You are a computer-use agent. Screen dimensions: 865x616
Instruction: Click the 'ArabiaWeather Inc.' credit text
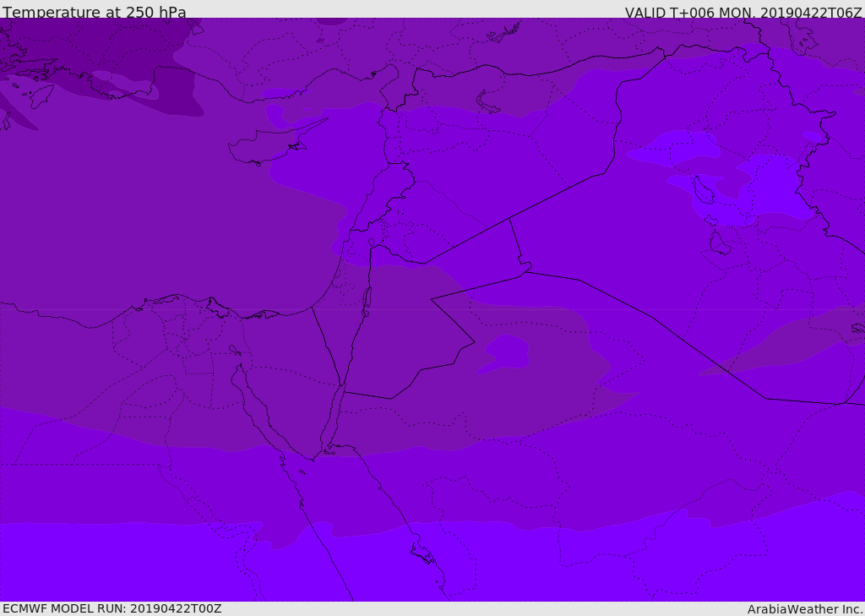(x=805, y=609)
